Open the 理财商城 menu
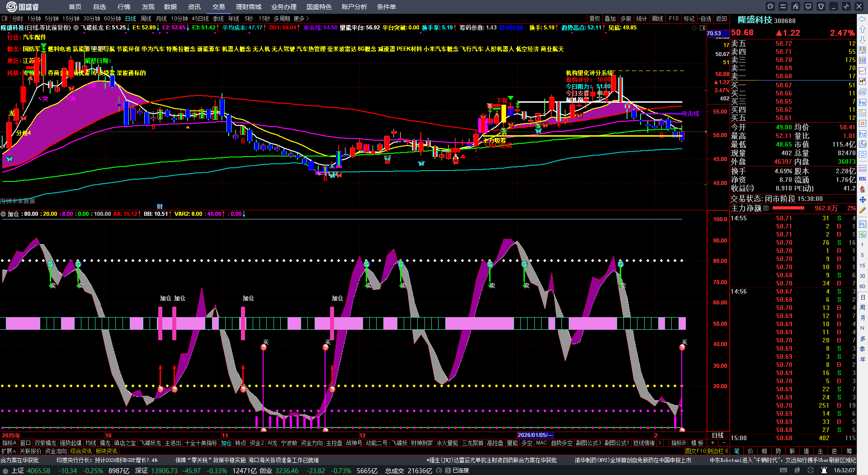 pyautogui.click(x=249, y=7)
